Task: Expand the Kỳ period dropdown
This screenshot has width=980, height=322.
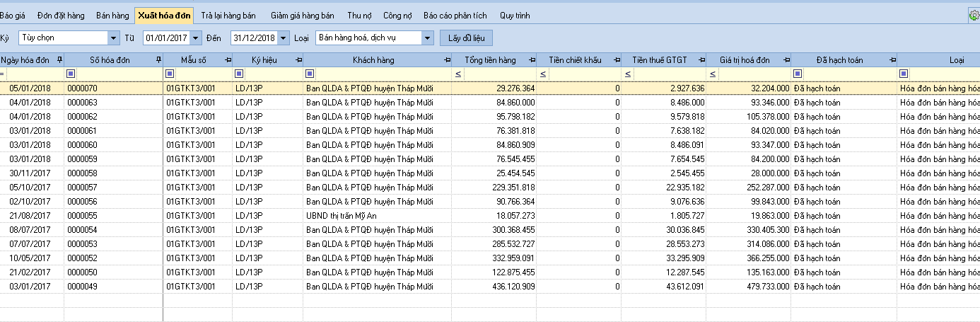Action: (x=114, y=38)
